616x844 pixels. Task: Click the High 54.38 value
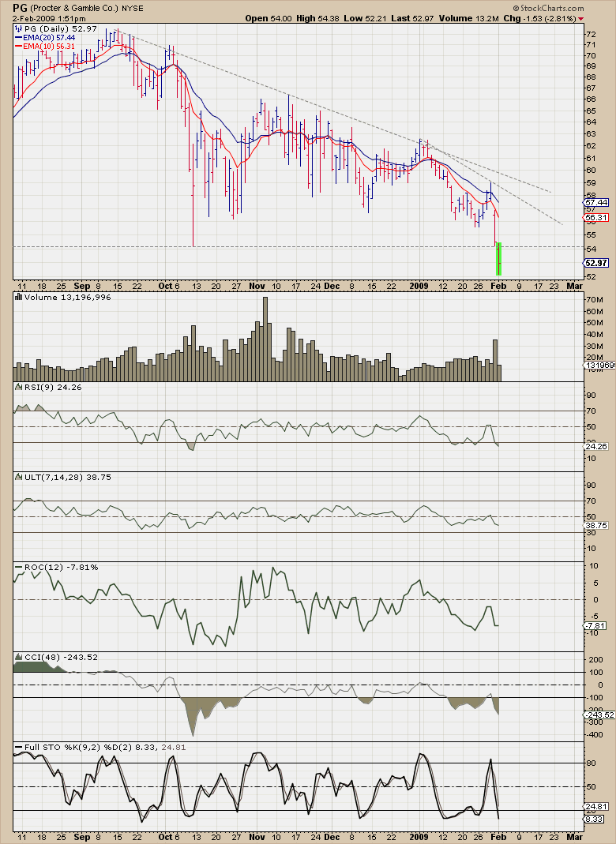coord(317,18)
